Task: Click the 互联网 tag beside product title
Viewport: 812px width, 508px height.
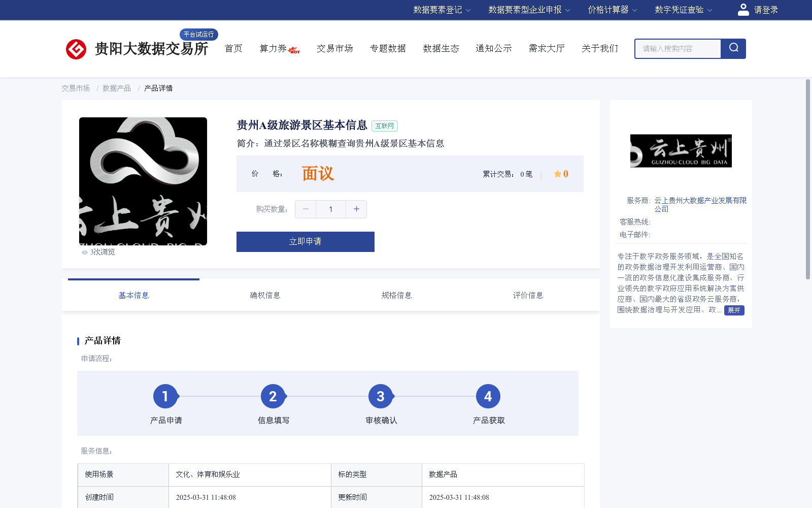Action: (385, 126)
